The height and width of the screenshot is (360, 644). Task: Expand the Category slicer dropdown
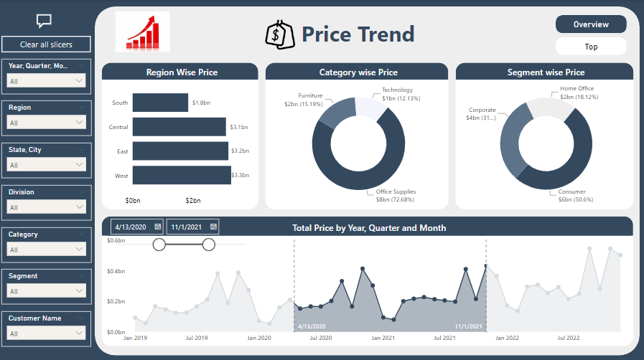point(79,250)
